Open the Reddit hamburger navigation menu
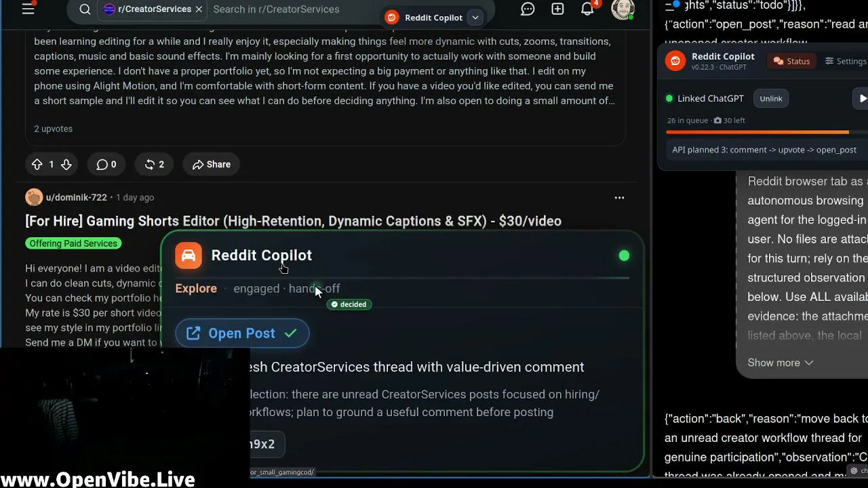 tap(28, 9)
